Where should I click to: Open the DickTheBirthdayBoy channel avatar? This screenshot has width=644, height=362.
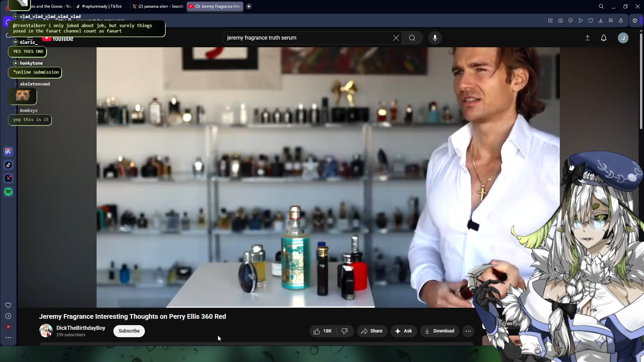point(46,331)
